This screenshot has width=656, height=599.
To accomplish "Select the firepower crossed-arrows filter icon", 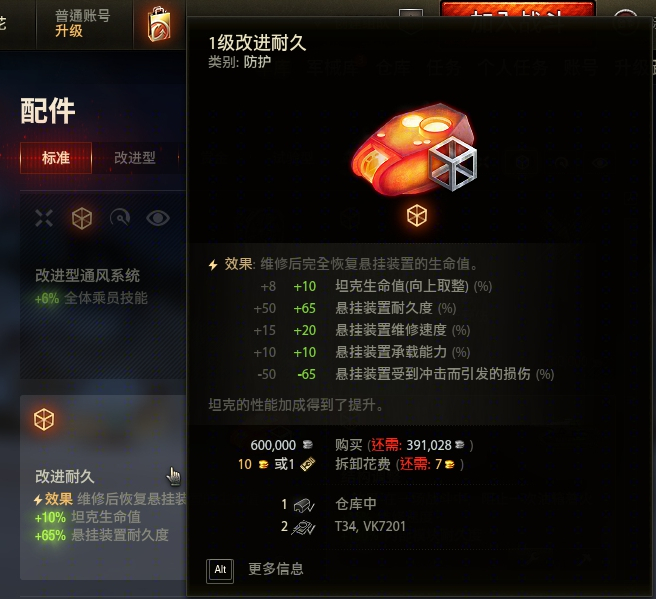I will (44, 218).
